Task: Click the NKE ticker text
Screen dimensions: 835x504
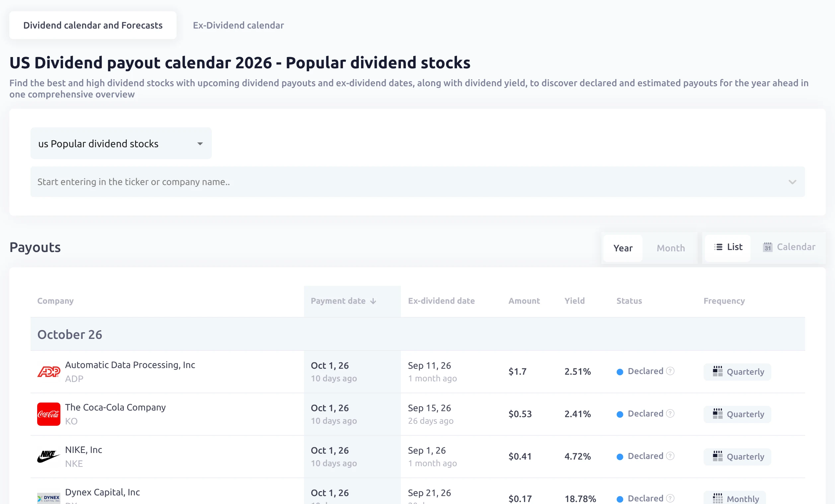Action: [74, 464]
